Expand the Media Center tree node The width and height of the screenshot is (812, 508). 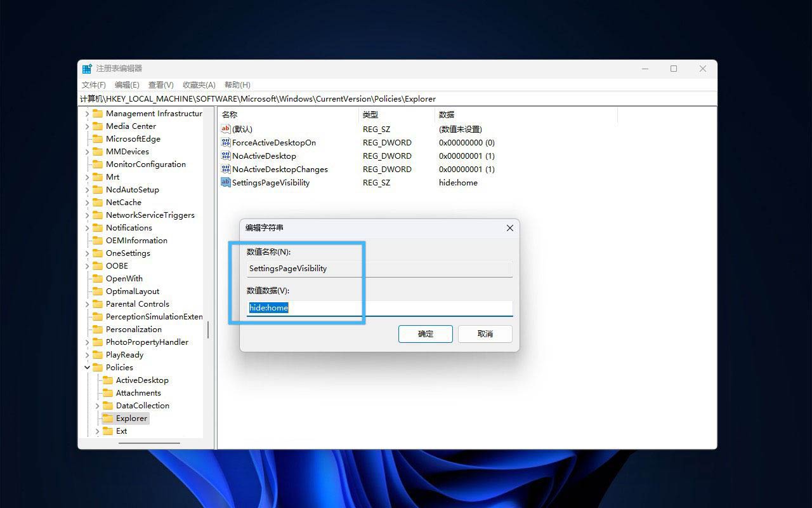(x=88, y=126)
